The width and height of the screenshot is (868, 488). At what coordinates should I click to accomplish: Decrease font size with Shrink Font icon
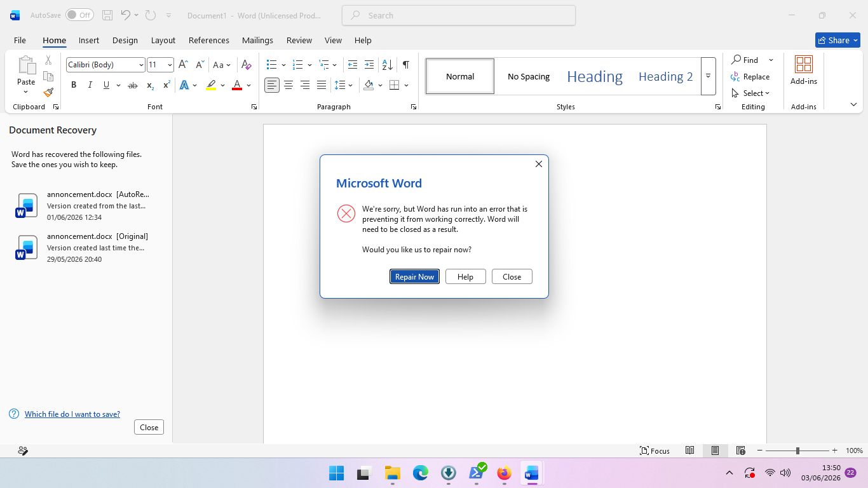[200, 65]
